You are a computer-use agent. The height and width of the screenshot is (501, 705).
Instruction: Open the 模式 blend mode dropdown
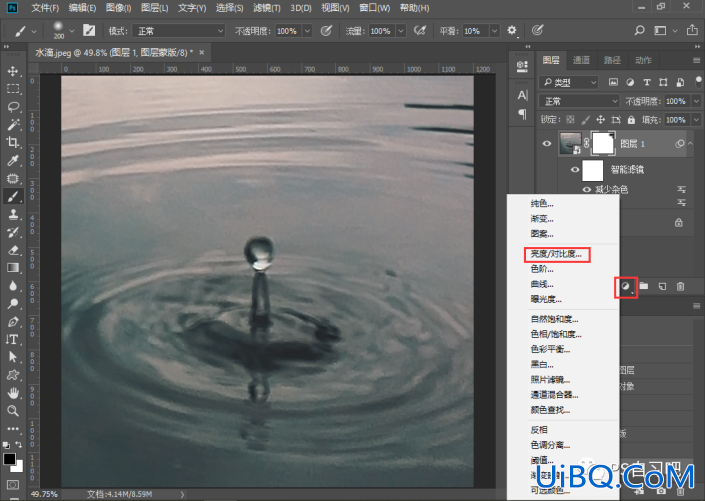(x=179, y=31)
